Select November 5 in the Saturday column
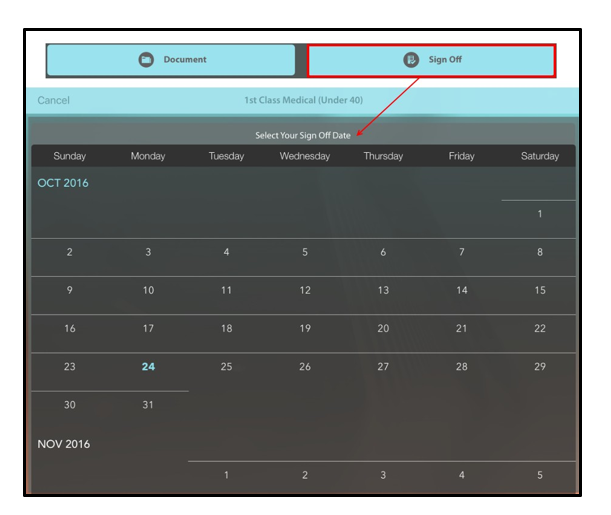611x515 pixels. click(x=540, y=475)
